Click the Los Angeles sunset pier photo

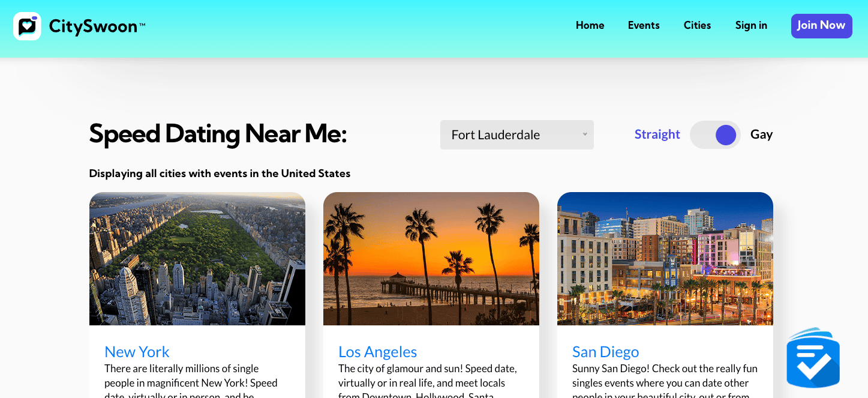click(x=431, y=259)
